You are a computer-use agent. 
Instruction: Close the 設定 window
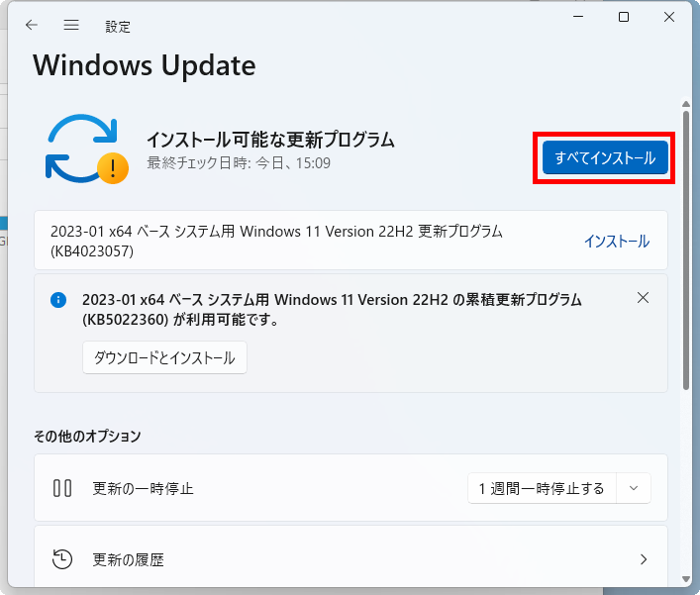click(x=669, y=17)
